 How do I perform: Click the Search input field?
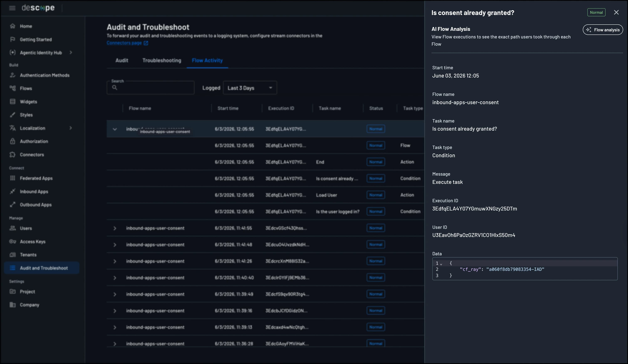pyautogui.click(x=151, y=88)
